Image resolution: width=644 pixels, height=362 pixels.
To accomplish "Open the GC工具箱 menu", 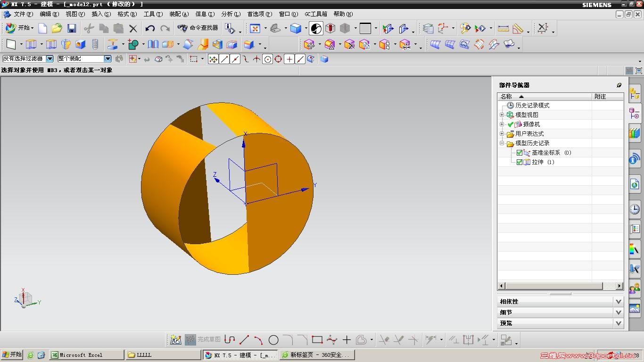I will point(316,14).
